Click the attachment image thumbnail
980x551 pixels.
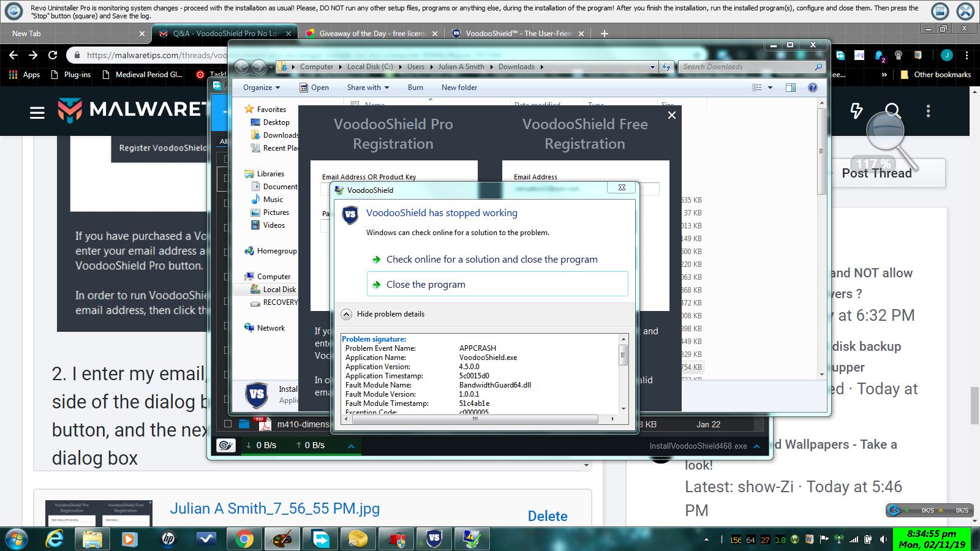(99, 513)
